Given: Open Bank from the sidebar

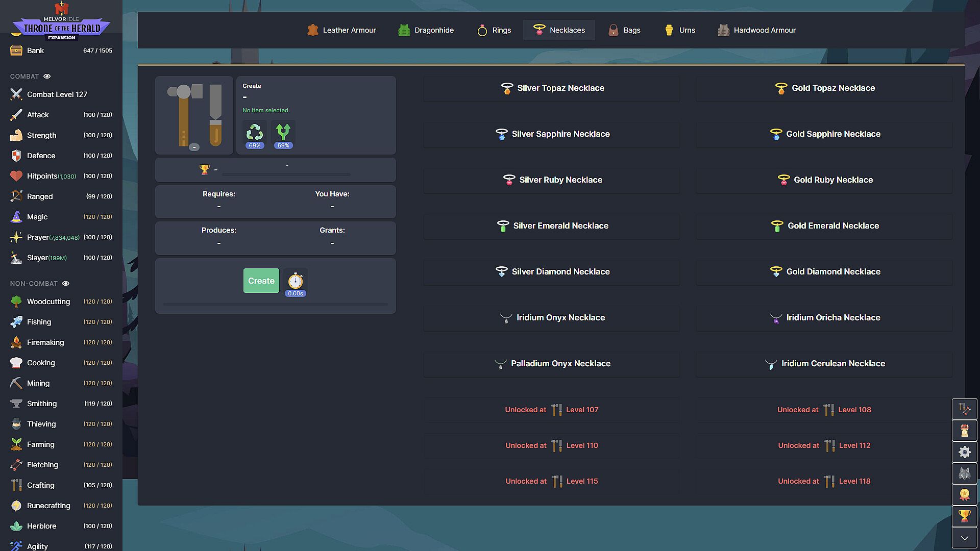Looking at the screenshot, I should pyautogui.click(x=35, y=51).
